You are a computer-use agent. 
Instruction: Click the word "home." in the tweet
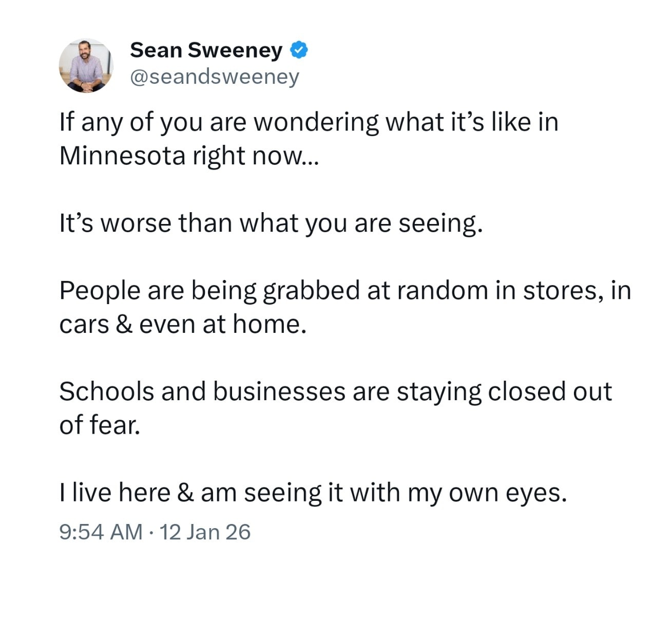[x=270, y=324]
